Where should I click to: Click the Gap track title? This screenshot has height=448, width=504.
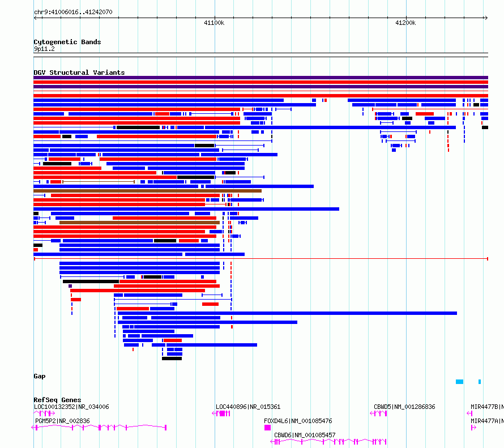(x=40, y=376)
